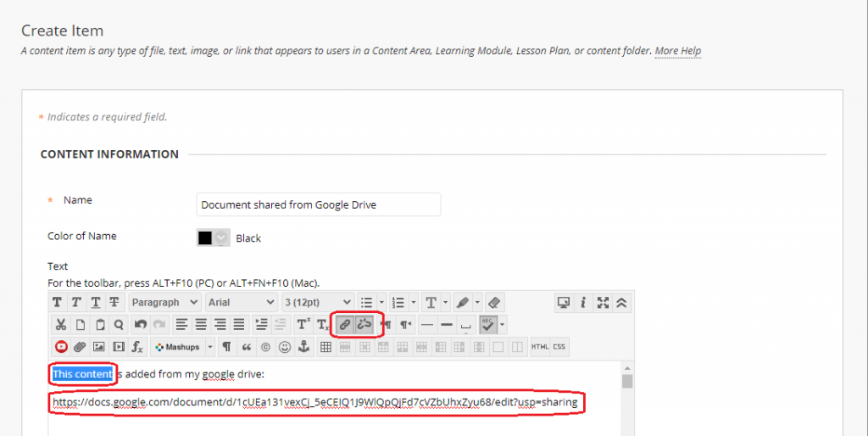Insert an anchor
This screenshot has width=868, height=436.
(304, 347)
